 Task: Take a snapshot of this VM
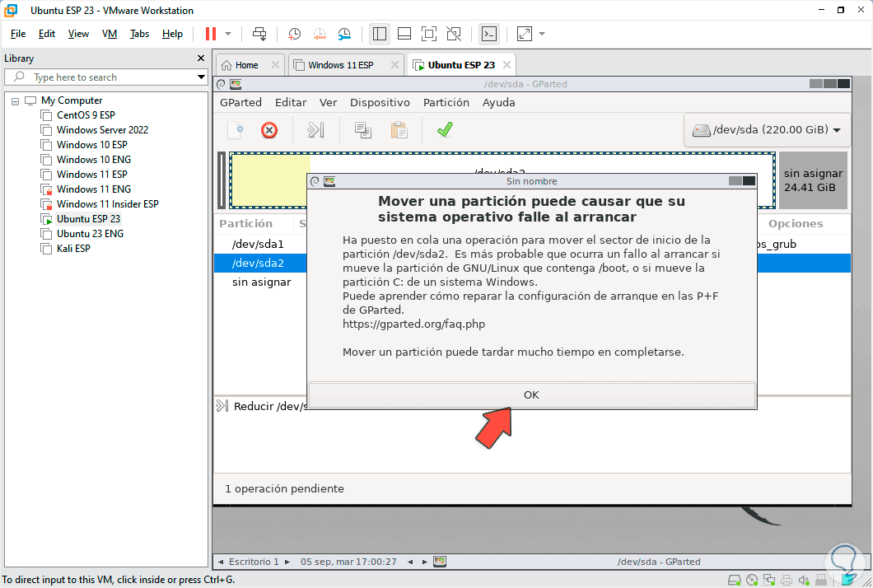coord(294,34)
